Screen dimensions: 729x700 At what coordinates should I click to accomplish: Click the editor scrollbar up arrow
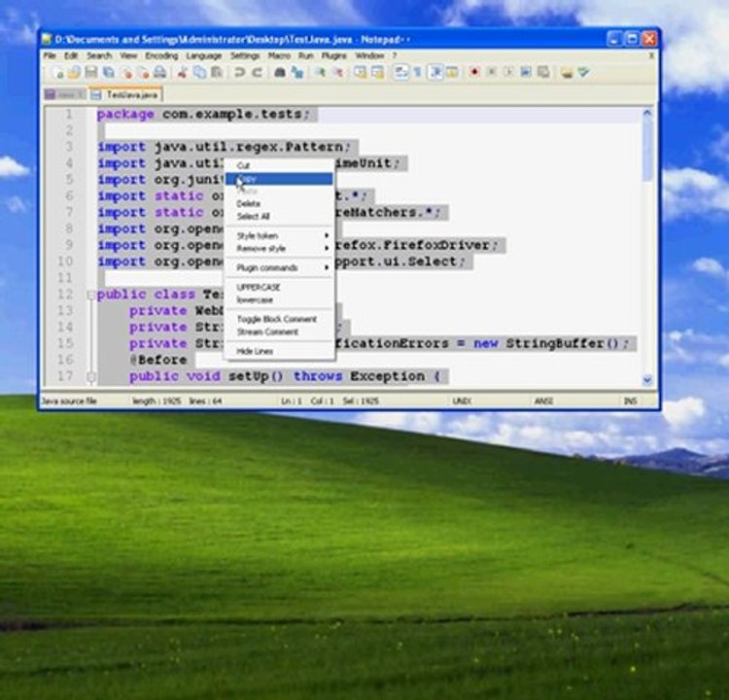(646, 113)
